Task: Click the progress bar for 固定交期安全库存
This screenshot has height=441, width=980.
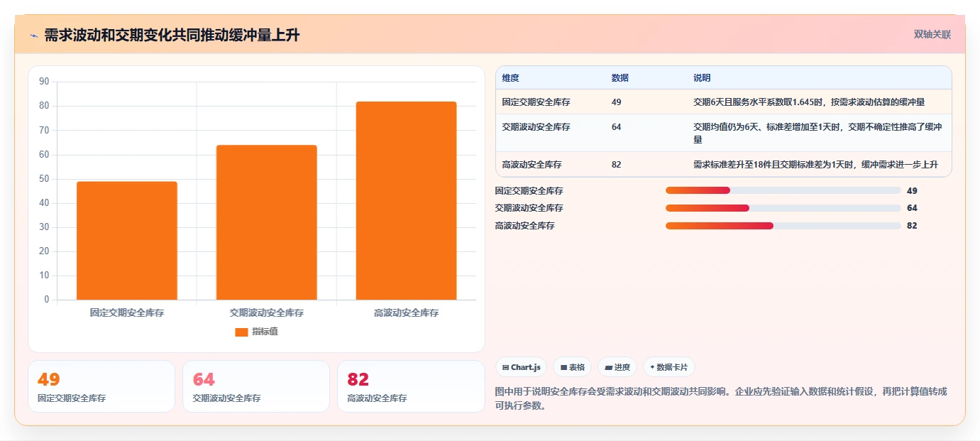Action: pyautogui.click(x=783, y=190)
